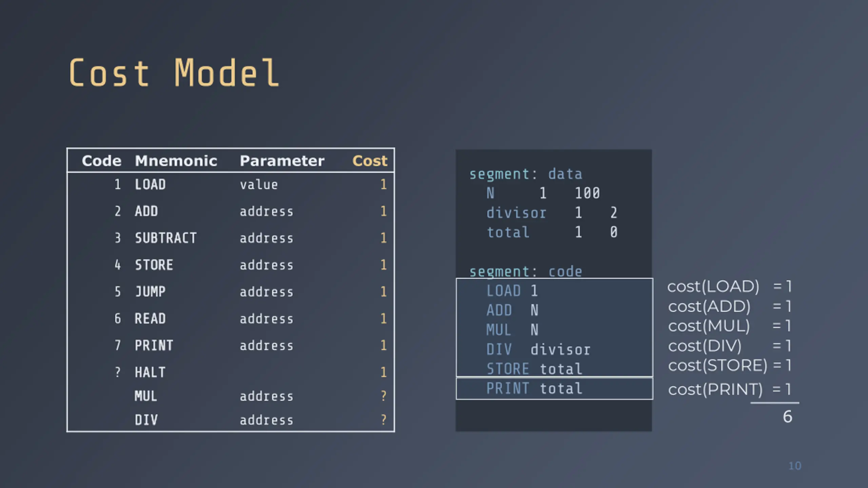The height and width of the screenshot is (488, 868).
Task: Select the total initial value 0
Action: [613, 232]
